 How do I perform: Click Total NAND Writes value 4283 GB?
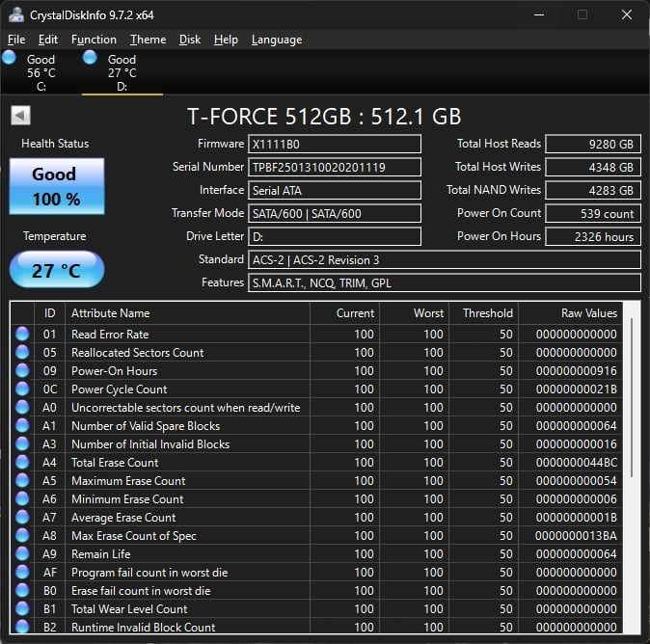click(593, 190)
